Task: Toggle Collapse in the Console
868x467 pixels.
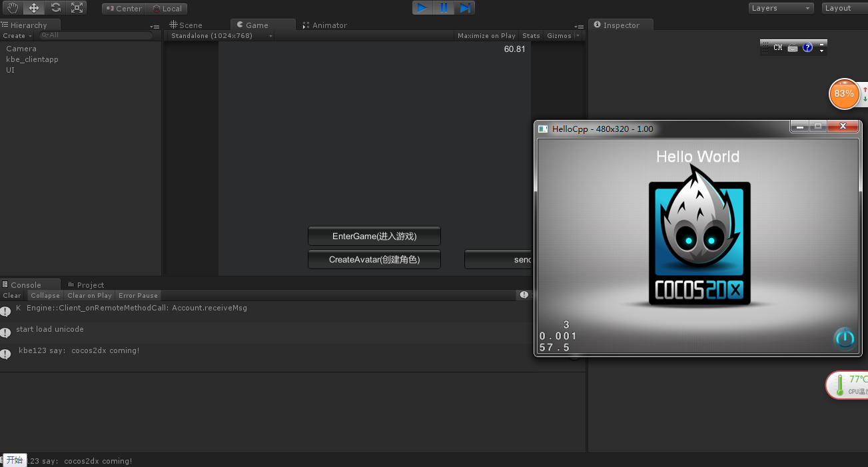Action: point(45,295)
